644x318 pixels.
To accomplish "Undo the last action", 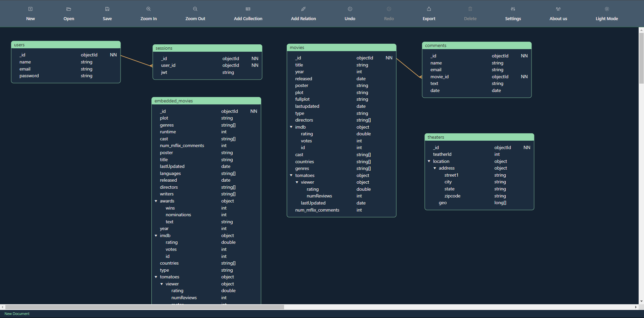I will [350, 9].
